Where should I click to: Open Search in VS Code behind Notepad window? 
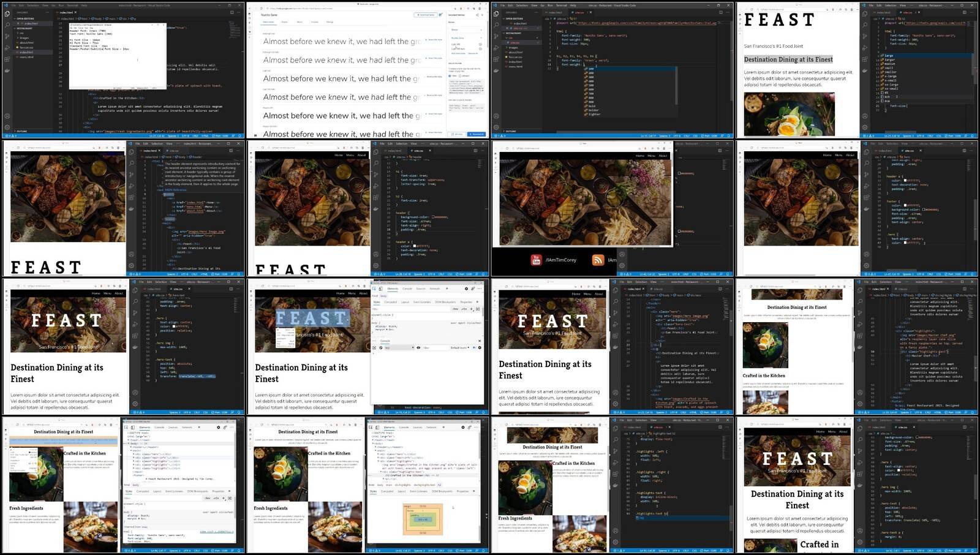(7, 25)
